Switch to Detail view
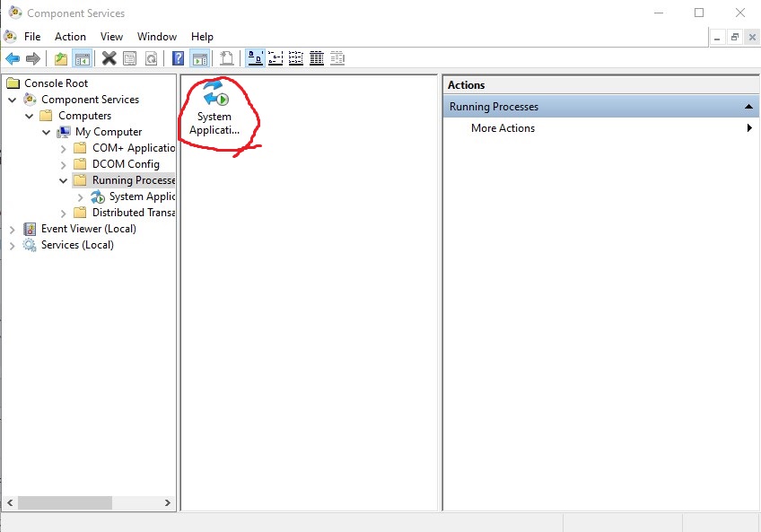This screenshot has height=532, width=761. [x=317, y=58]
